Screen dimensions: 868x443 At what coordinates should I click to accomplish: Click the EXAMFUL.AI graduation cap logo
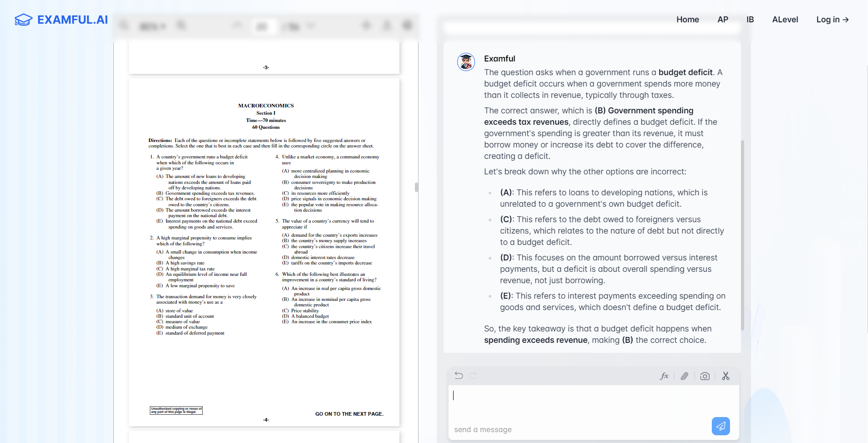coord(24,20)
